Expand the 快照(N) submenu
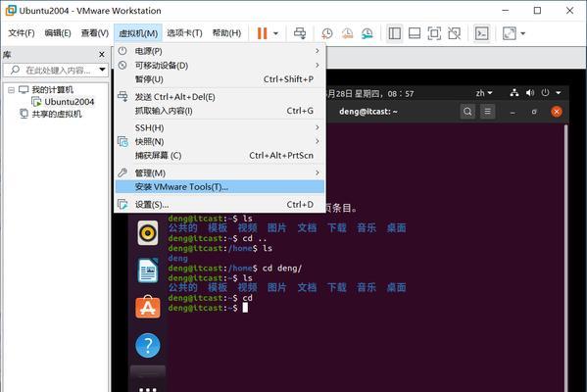This screenshot has height=392, width=587. 220,142
